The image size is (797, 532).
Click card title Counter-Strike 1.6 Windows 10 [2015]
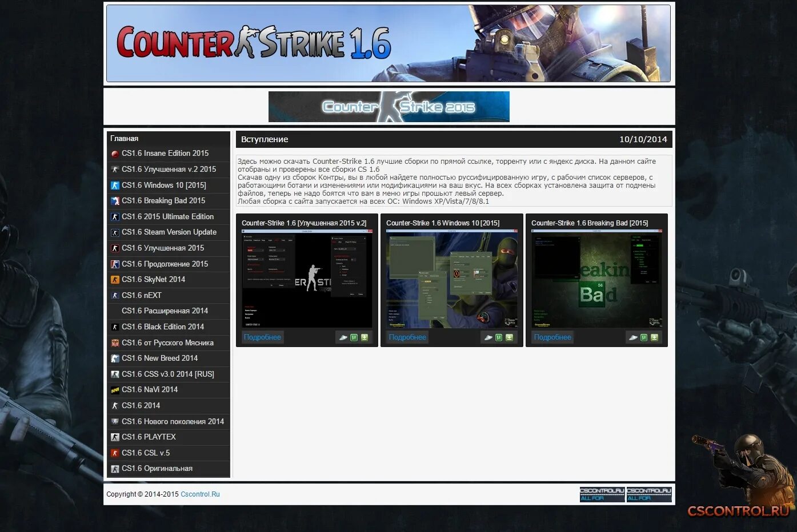(x=443, y=223)
